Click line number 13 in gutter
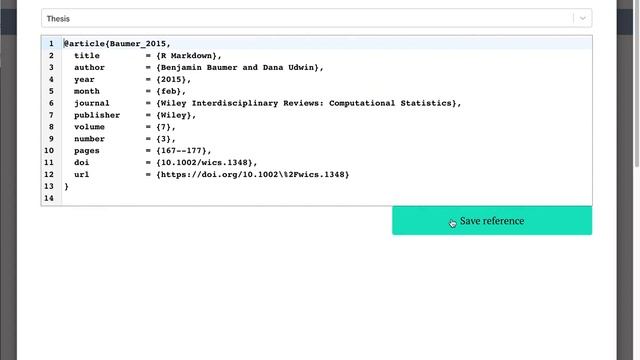This screenshot has height=360, width=640. [49, 186]
